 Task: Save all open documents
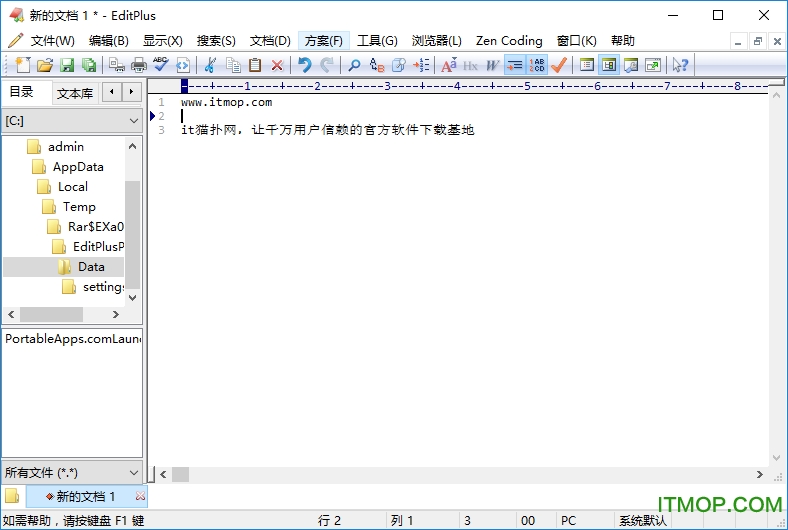point(89,65)
